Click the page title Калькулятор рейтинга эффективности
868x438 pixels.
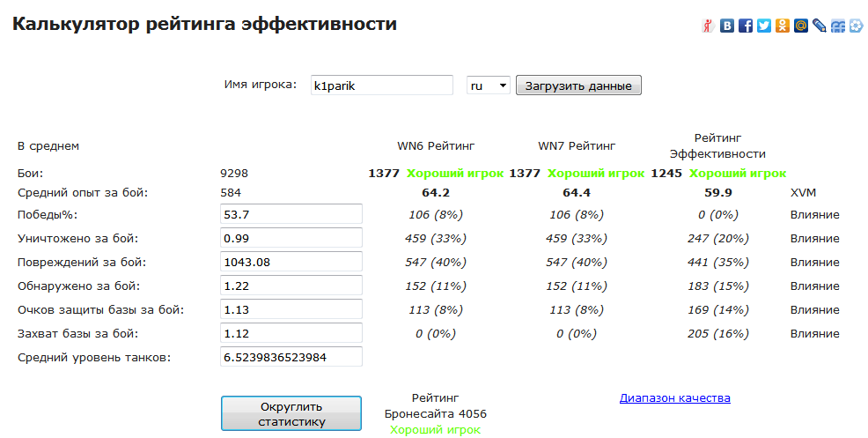tap(204, 25)
